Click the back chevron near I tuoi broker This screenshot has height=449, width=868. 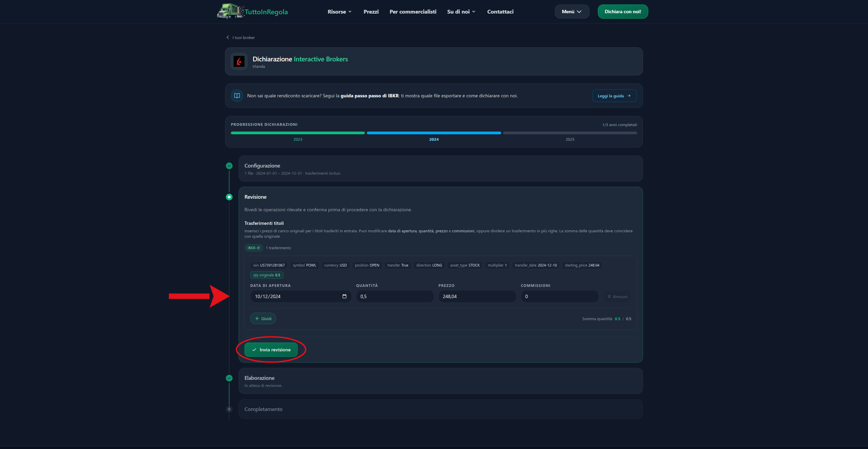228,37
